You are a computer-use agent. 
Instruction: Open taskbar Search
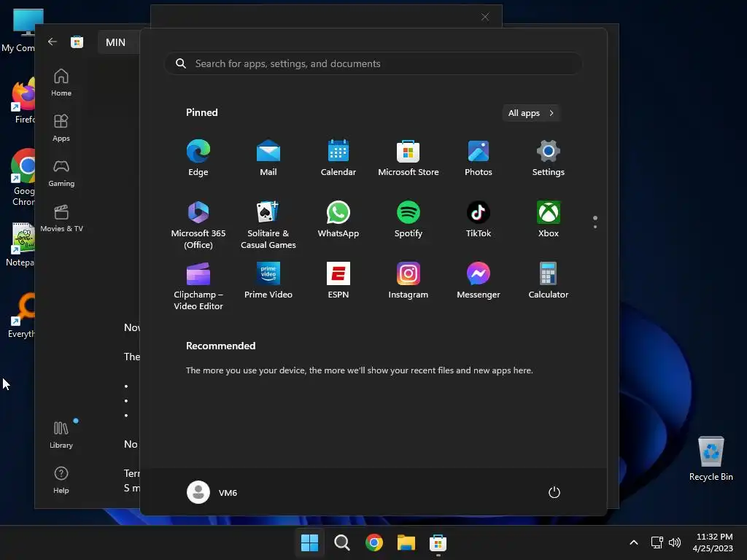(341, 542)
